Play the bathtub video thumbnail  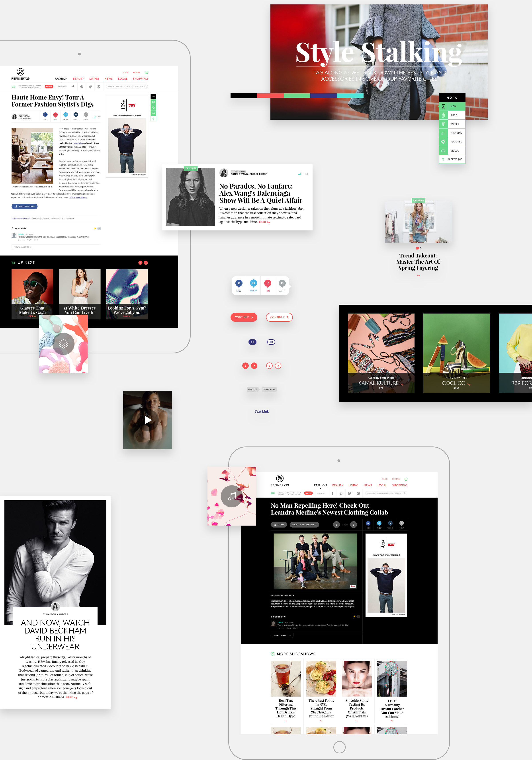148,420
